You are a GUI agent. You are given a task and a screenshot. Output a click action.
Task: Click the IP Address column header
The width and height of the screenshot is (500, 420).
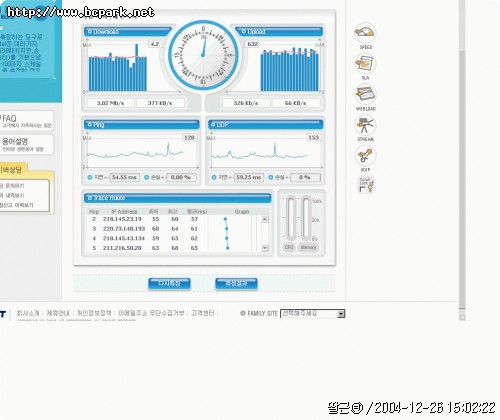tap(124, 212)
